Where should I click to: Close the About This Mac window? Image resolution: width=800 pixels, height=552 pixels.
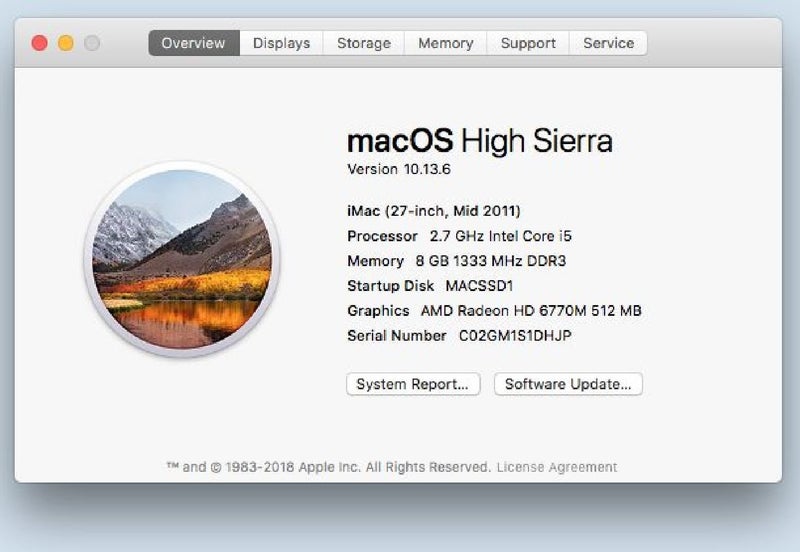(40, 43)
